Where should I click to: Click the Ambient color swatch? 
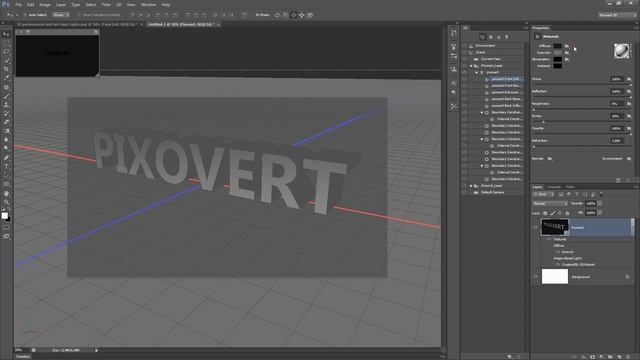pos(558,66)
